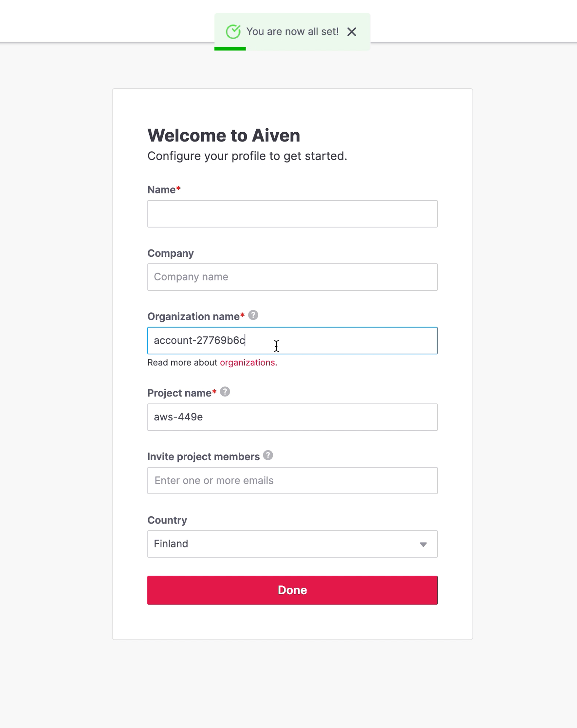The width and height of the screenshot is (577, 728).
Task: Click the 'Enter one or more emails' field
Action: [292, 480]
